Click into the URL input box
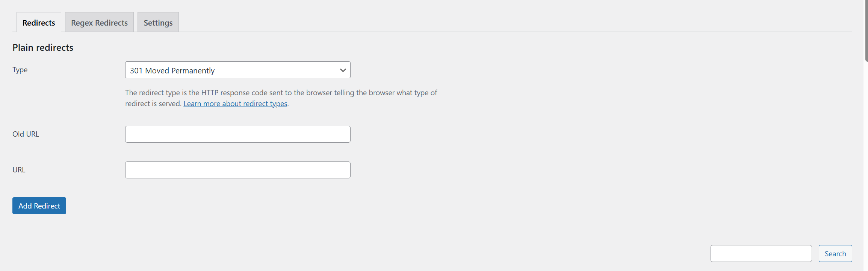Screen dimensions: 868x271 237,170
